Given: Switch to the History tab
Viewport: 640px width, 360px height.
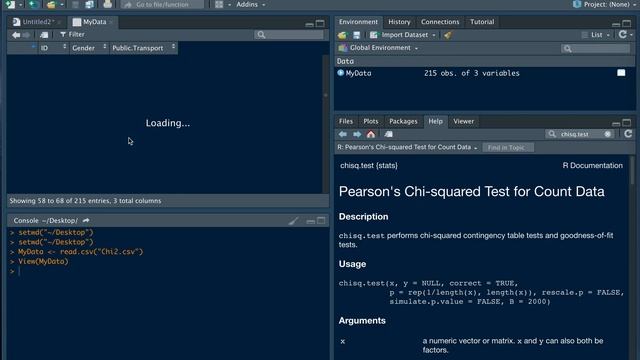Looking at the screenshot, I should (399, 22).
